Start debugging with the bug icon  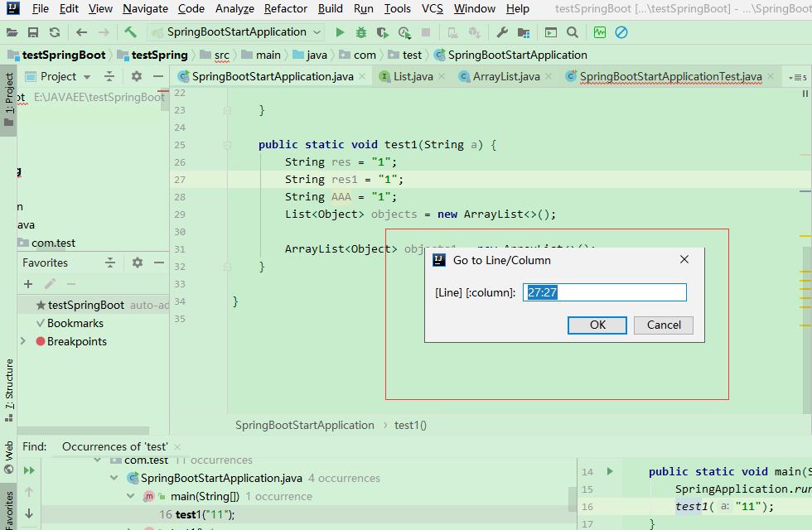click(x=361, y=32)
